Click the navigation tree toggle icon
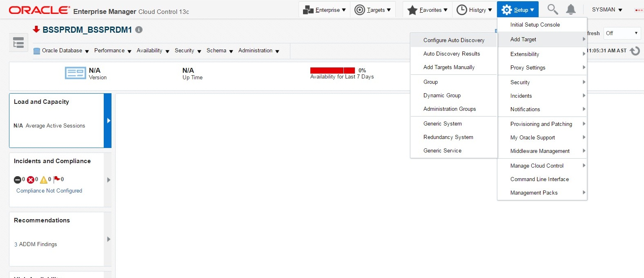 click(18, 43)
